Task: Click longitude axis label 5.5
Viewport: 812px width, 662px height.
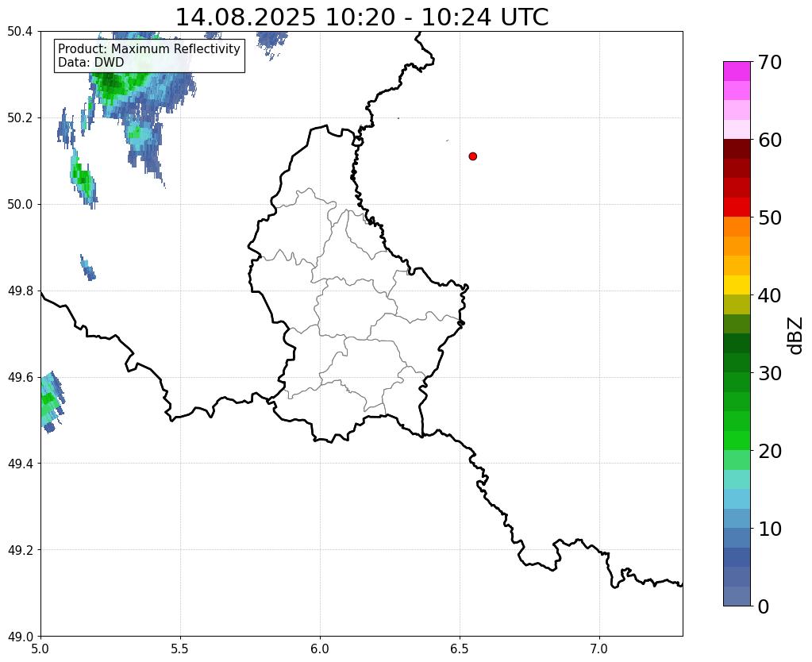Action: click(x=180, y=649)
